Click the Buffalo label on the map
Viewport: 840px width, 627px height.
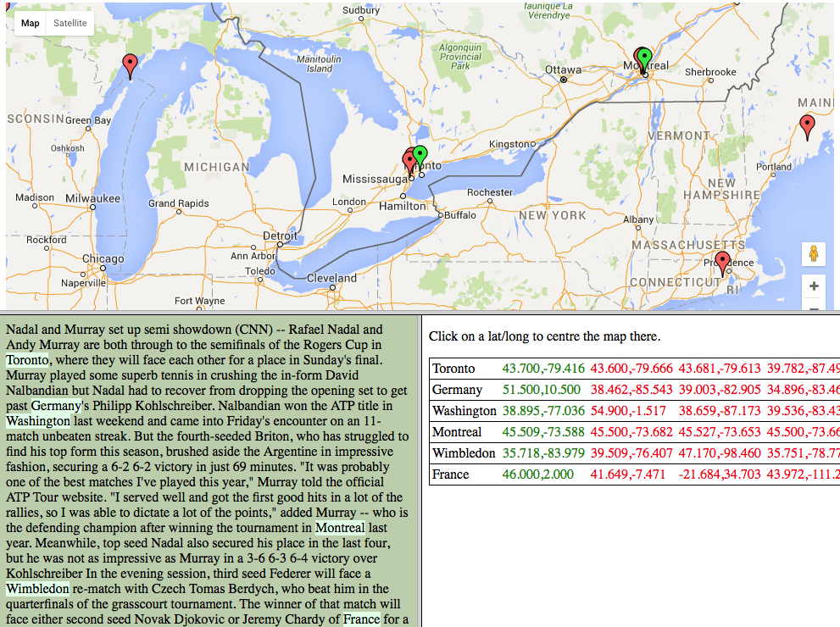click(x=460, y=214)
